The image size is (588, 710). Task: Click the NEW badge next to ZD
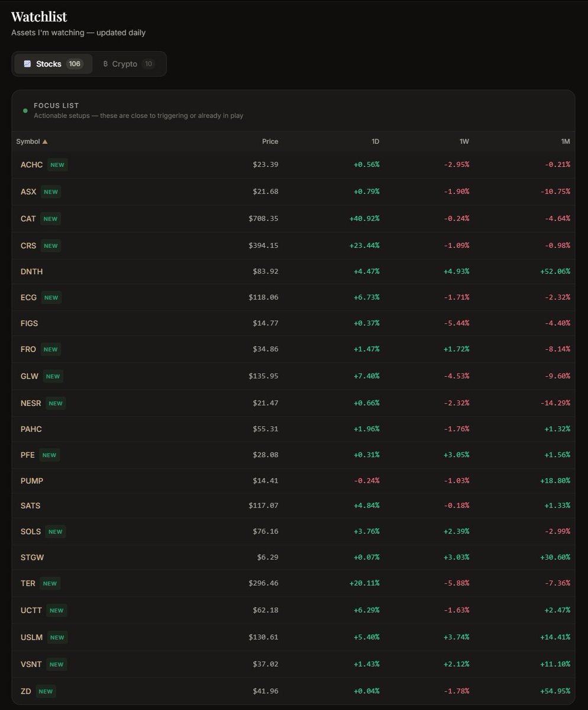46,691
